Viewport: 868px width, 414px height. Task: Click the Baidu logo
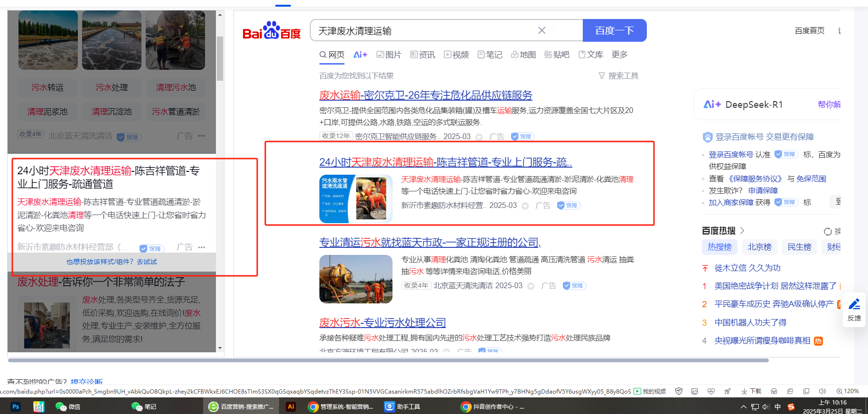[x=271, y=31]
